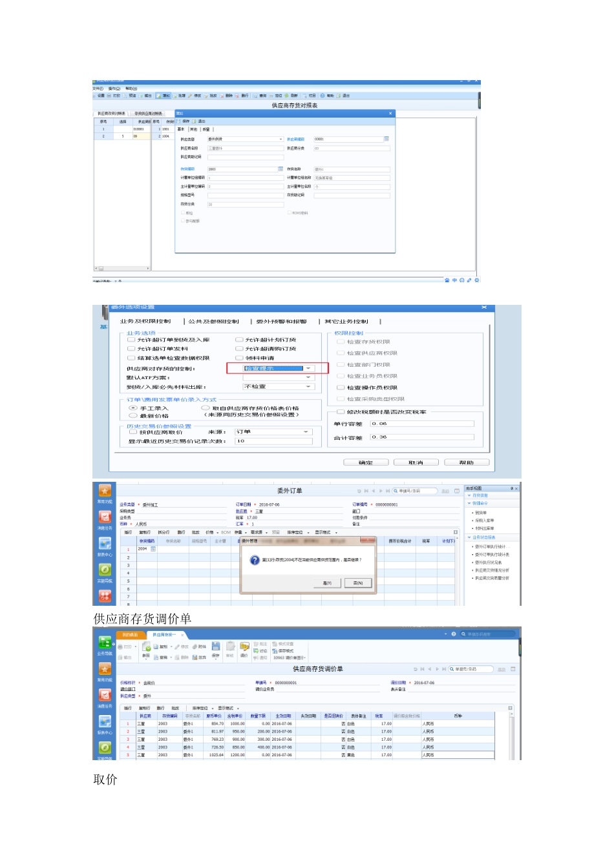Click 保存 floppy icon in 供应商存货调价单 toolbar
The height and width of the screenshot is (868, 614).
click(216, 646)
